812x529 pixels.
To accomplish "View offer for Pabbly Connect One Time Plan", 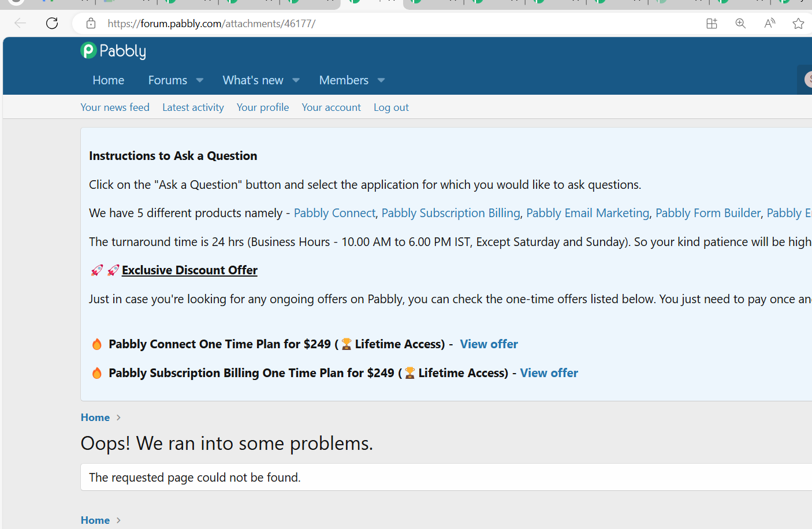I will tap(489, 344).
